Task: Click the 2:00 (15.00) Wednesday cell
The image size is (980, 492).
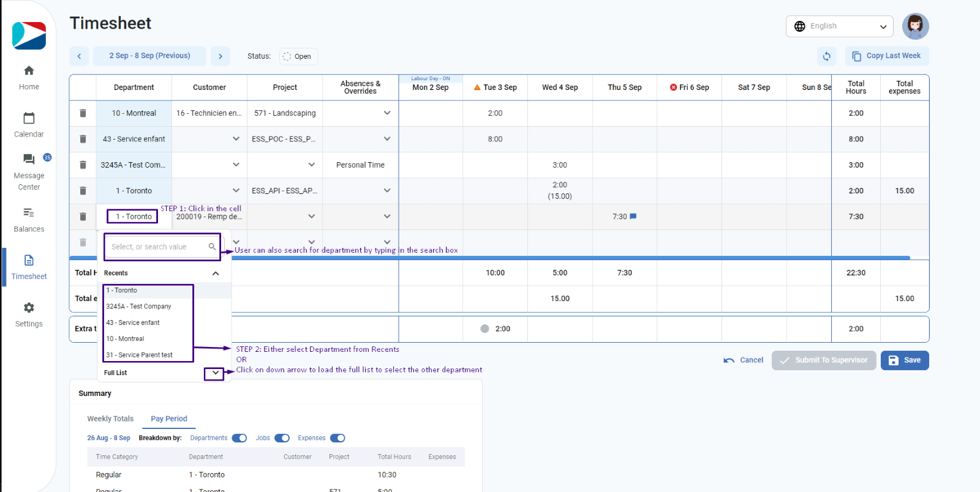Action: click(560, 191)
